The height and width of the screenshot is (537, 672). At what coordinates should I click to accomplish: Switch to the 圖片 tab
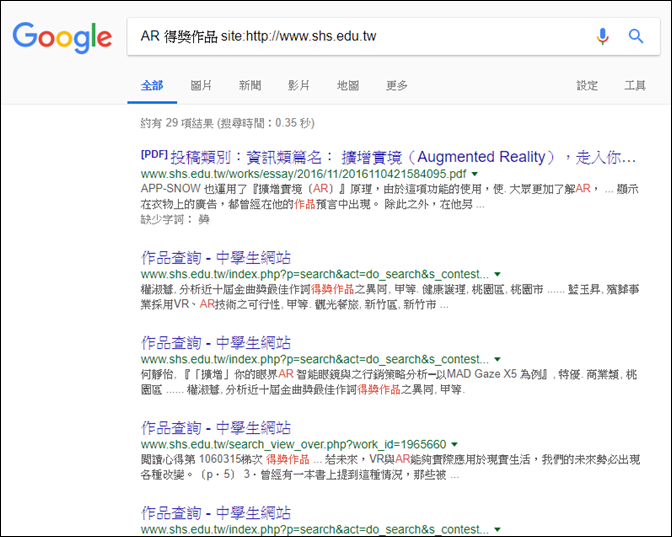201,85
